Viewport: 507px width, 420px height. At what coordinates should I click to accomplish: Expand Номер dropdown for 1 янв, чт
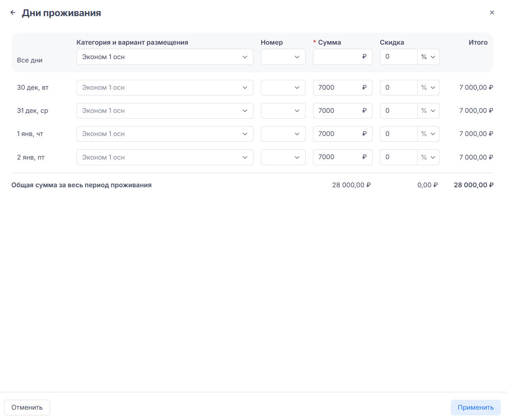[x=283, y=134]
